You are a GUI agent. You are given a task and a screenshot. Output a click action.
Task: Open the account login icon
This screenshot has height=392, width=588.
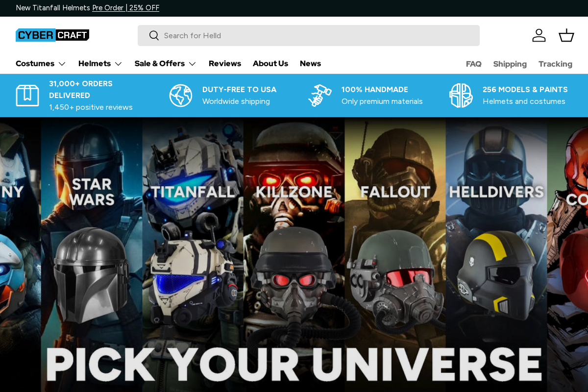(539, 35)
